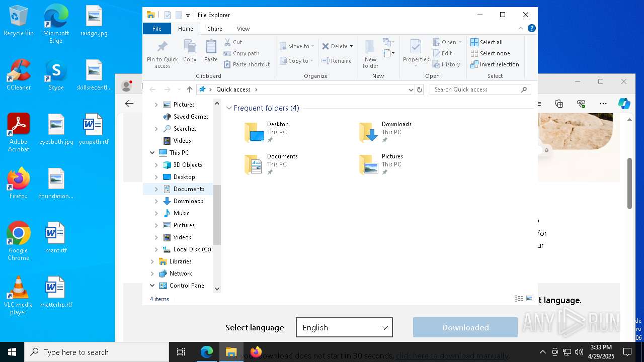Click the Edge back arrow
644x362 pixels.
[x=129, y=104]
